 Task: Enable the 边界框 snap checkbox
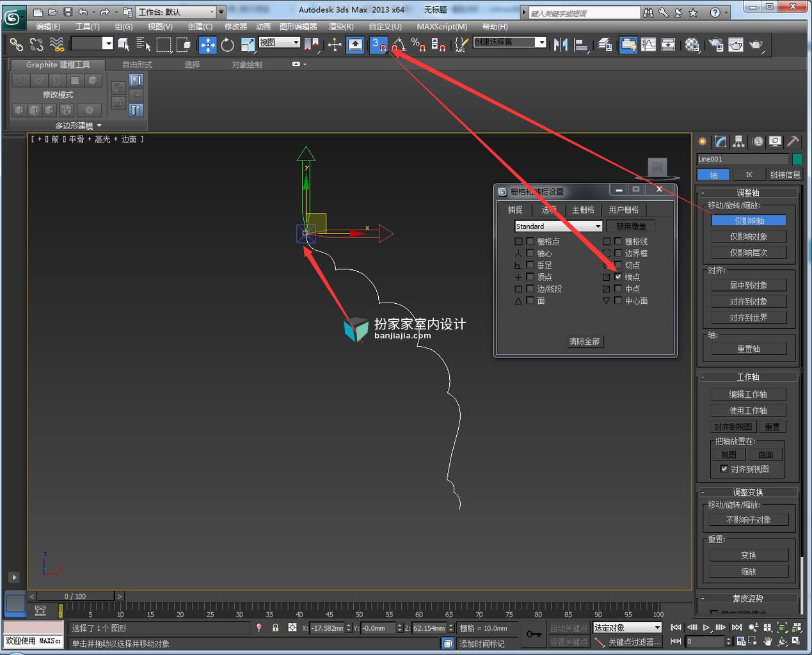click(x=618, y=253)
